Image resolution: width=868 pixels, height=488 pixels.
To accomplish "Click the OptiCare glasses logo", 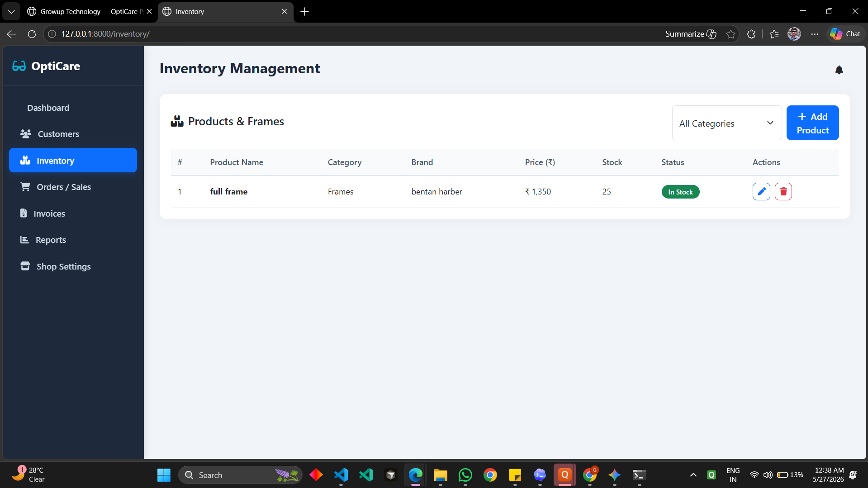I will click(19, 66).
